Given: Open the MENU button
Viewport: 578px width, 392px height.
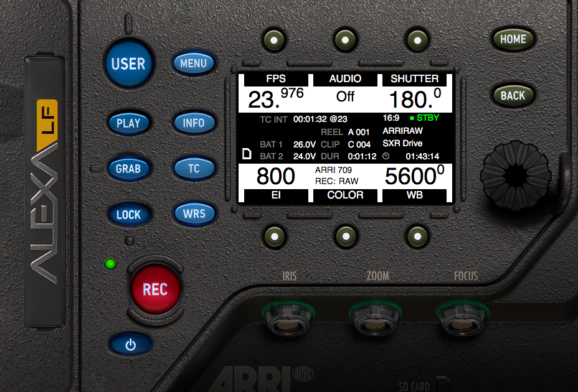Looking at the screenshot, I should tap(194, 63).
